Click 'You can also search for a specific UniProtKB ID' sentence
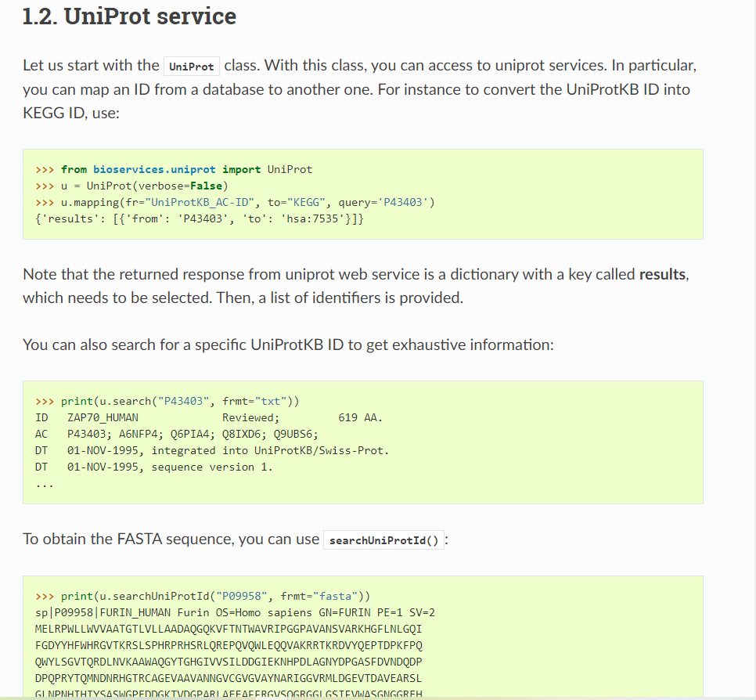Image resolution: width=756 pixels, height=700 pixels. (288, 345)
